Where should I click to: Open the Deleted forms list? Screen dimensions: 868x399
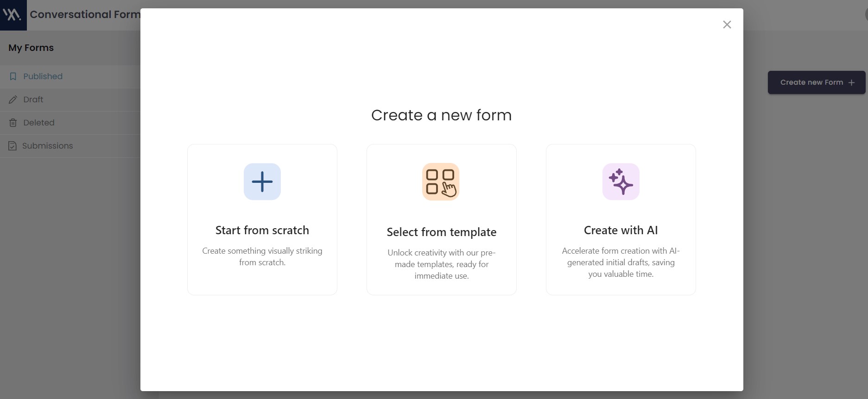pos(38,122)
